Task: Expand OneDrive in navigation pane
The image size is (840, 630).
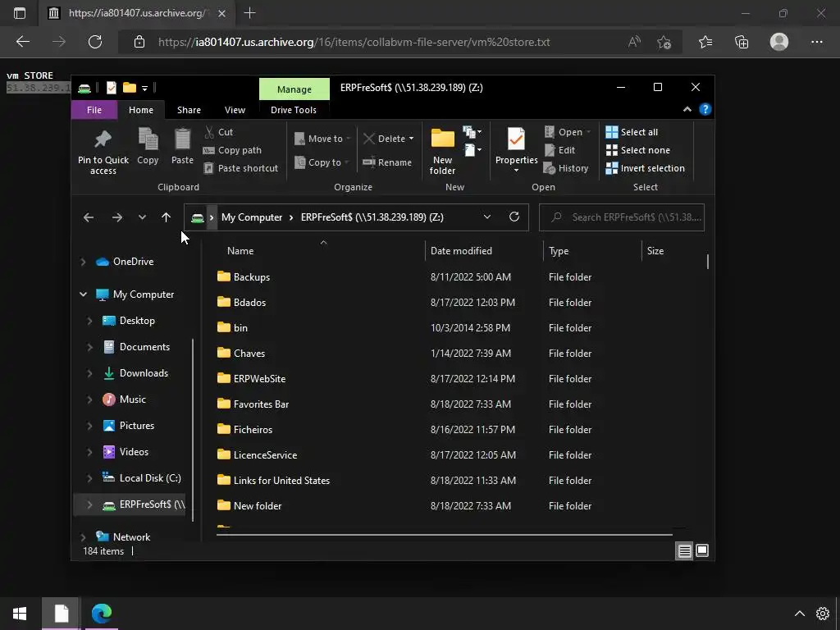Action: [x=83, y=262]
